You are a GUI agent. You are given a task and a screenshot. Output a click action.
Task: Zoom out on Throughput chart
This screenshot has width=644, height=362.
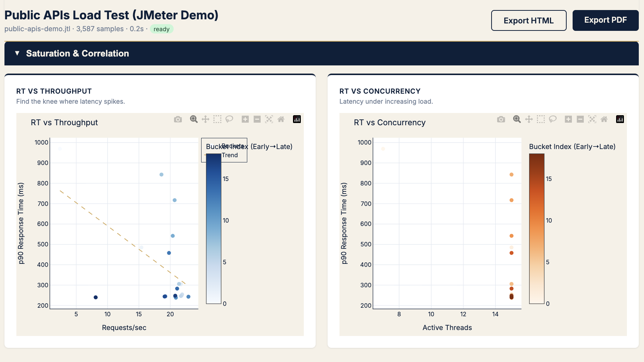pyautogui.click(x=257, y=119)
